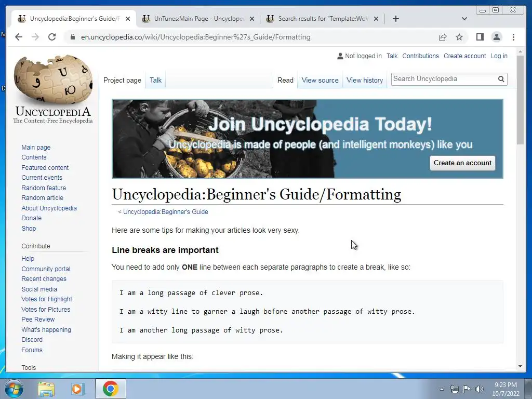The image size is (532, 399).
Task: Open Community portal in the sidebar
Action: [46, 269]
